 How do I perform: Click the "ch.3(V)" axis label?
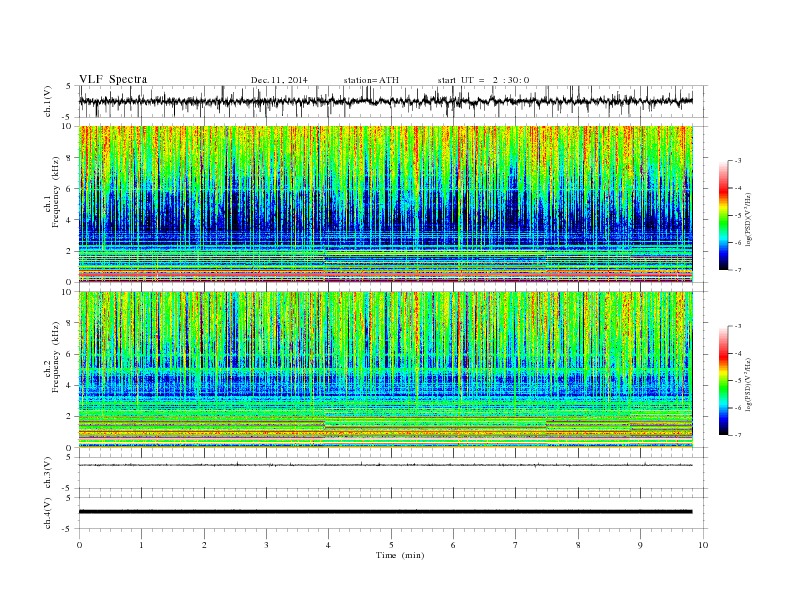tap(48, 473)
